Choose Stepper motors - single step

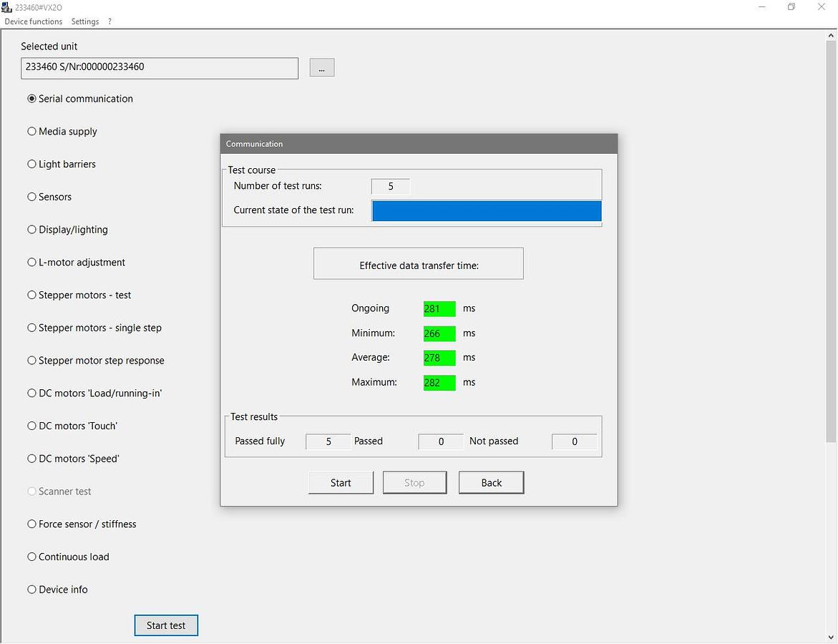[x=31, y=328]
